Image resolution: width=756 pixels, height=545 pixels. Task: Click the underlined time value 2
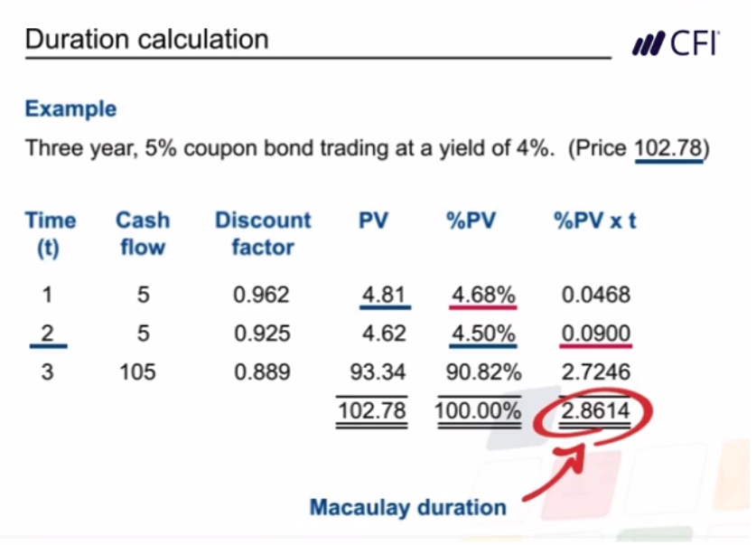[x=47, y=334]
